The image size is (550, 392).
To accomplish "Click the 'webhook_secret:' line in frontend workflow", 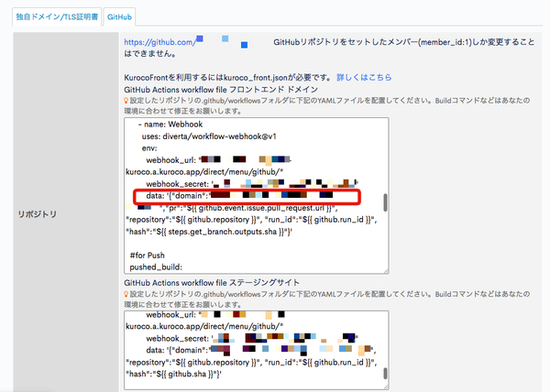I will point(252,184).
